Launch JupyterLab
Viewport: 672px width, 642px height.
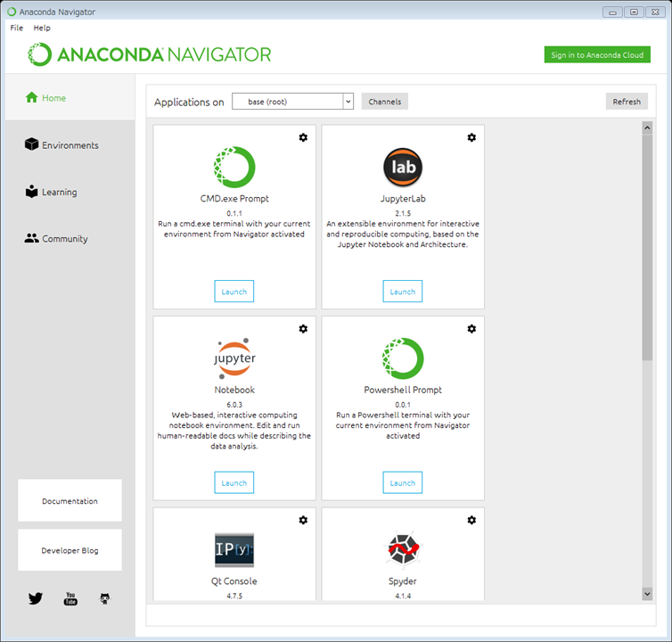point(403,292)
